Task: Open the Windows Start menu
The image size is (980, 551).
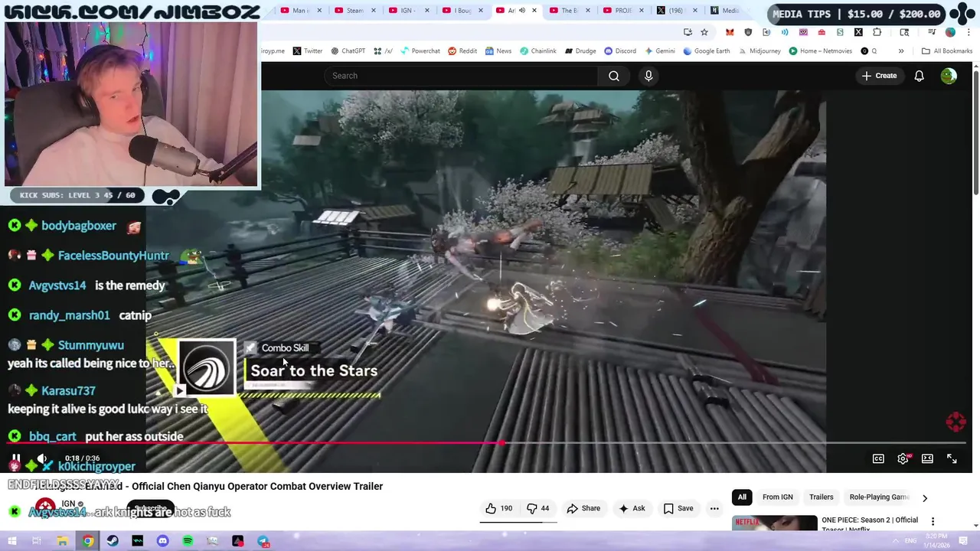Action: pyautogui.click(x=12, y=541)
